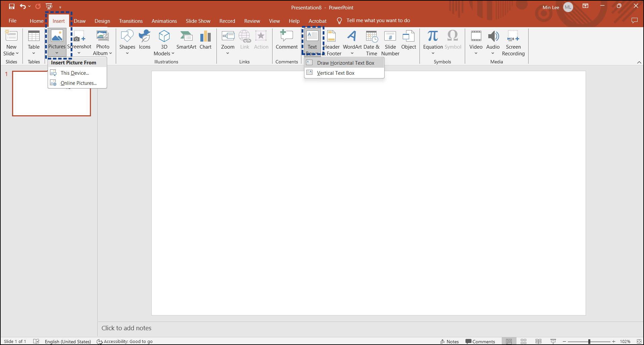The width and height of the screenshot is (644, 345).
Task: Open the Slide Show tab
Action: pos(198,21)
